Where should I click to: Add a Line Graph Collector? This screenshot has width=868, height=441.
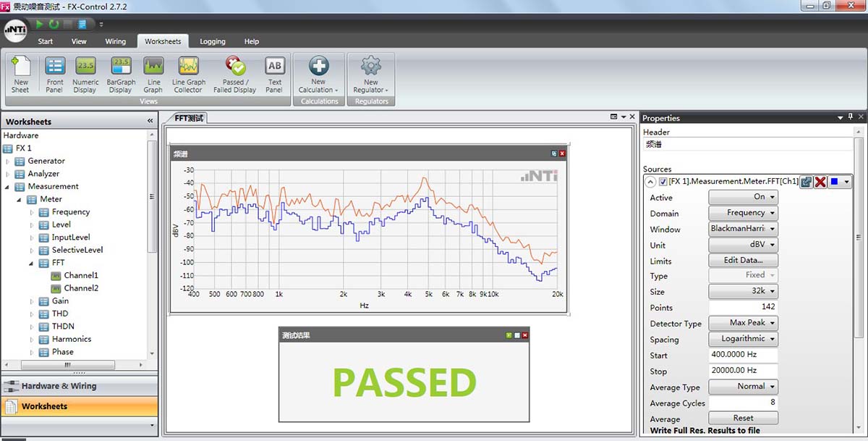click(188, 75)
